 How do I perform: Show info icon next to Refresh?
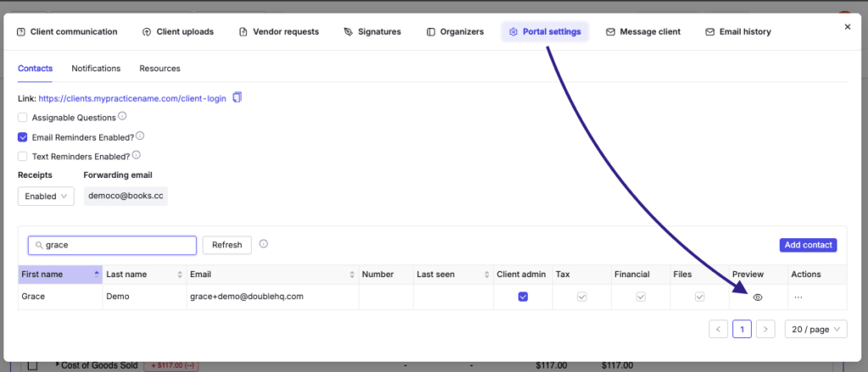tap(264, 243)
